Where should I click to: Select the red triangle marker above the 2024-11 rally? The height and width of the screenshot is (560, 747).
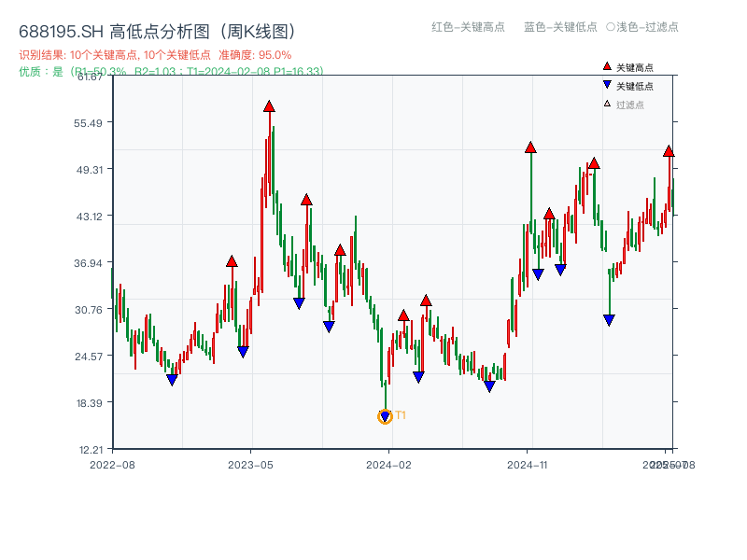531,146
